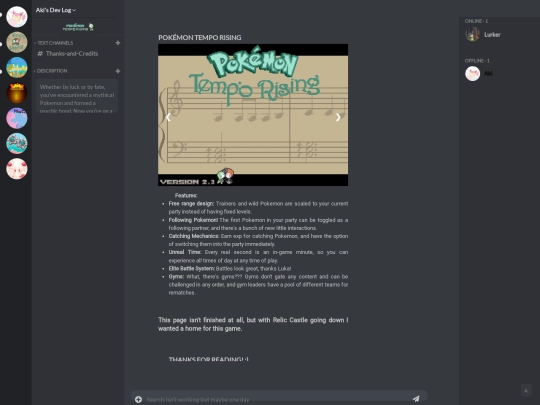Collapse the Text Channels category
Screen dimensions: 540x405
(54, 43)
